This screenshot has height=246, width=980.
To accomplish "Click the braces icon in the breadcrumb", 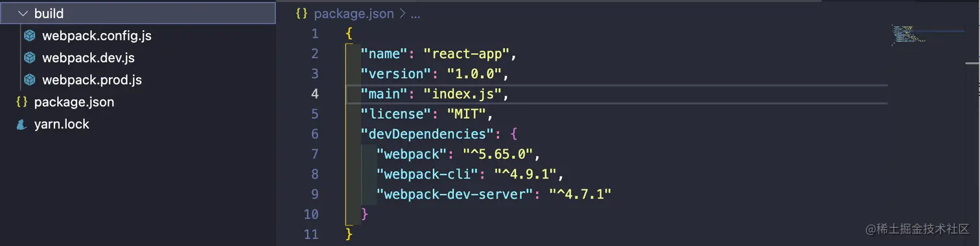I will pos(301,14).
